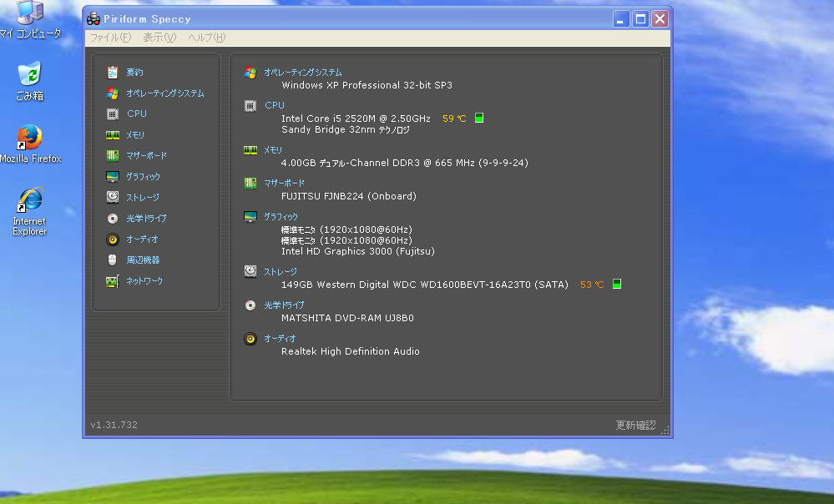
Task: Open the 表示(V) menu
Action: click(x=159, y=38)
